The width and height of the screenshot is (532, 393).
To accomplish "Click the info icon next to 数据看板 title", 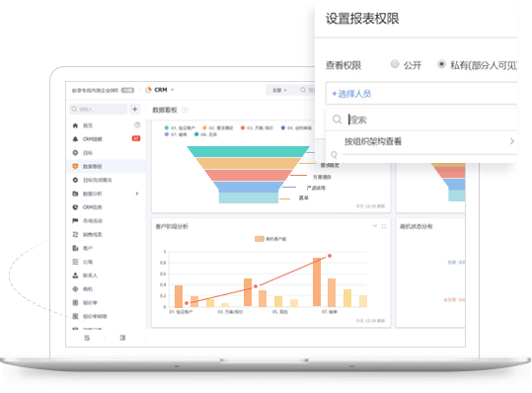I will coord(185,110).
